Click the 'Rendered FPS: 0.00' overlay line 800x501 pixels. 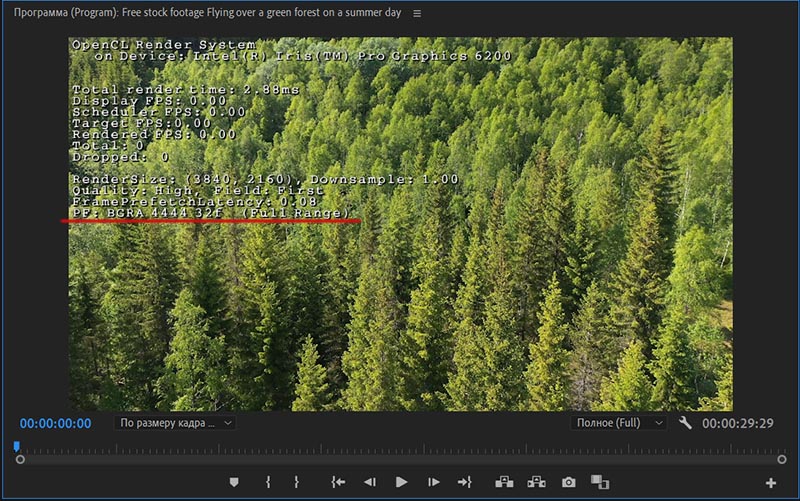(x=154, y=135)
